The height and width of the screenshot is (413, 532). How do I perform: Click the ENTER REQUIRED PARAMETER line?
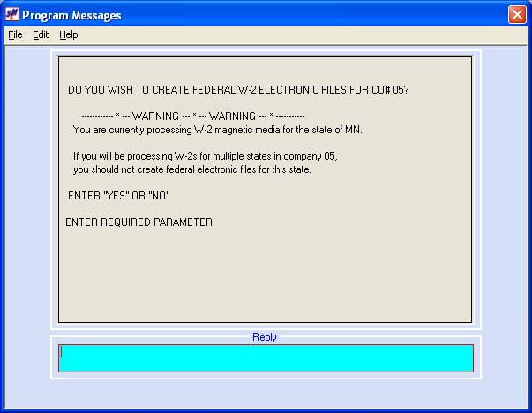coord(139,222)
